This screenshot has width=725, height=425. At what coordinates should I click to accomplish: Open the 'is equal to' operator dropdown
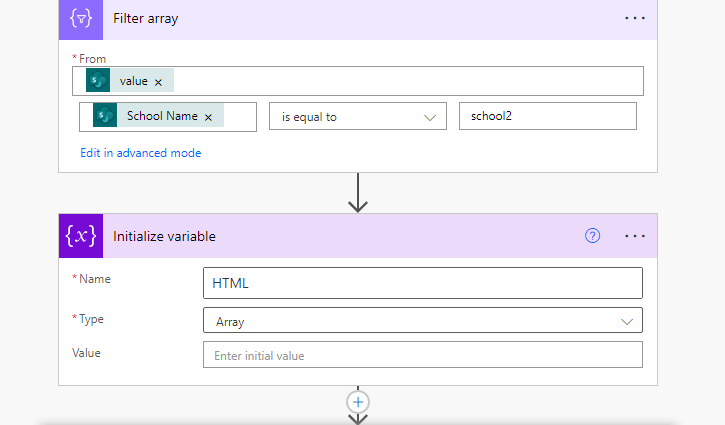tap(358, 117)
